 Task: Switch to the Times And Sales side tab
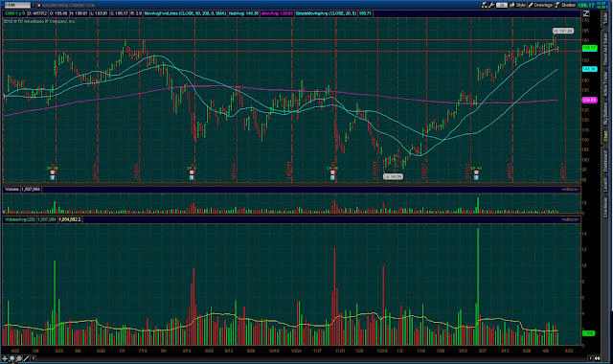(605, 49)
